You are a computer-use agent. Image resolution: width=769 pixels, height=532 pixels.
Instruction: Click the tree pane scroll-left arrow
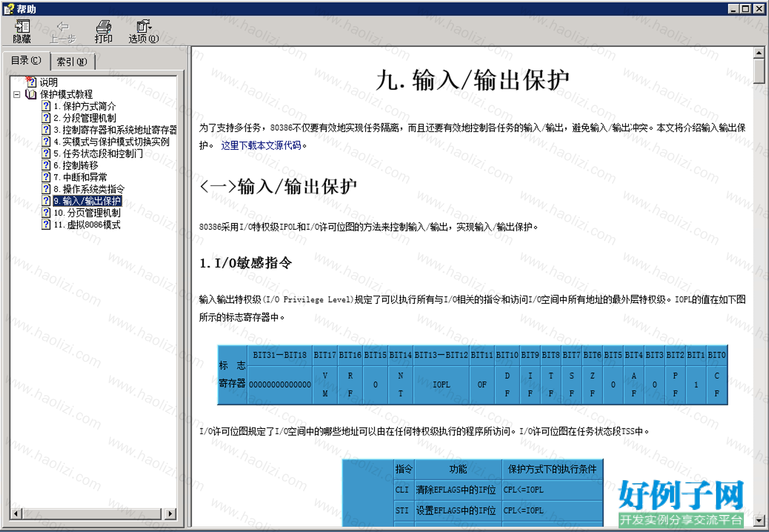click(16, 514)
